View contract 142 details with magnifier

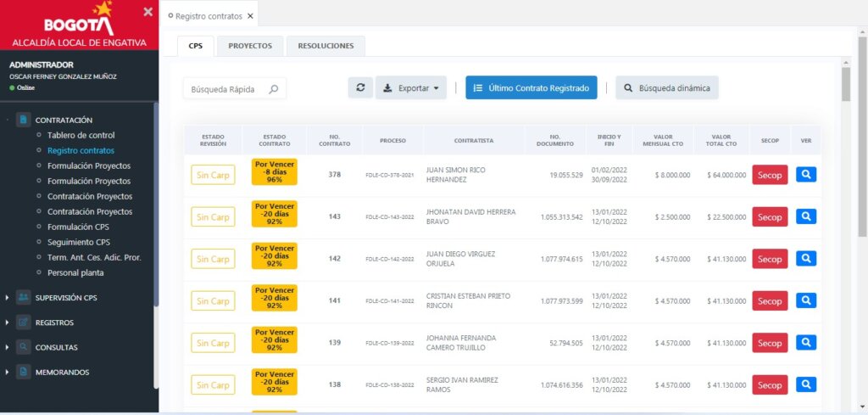click(x=806, y=259)
